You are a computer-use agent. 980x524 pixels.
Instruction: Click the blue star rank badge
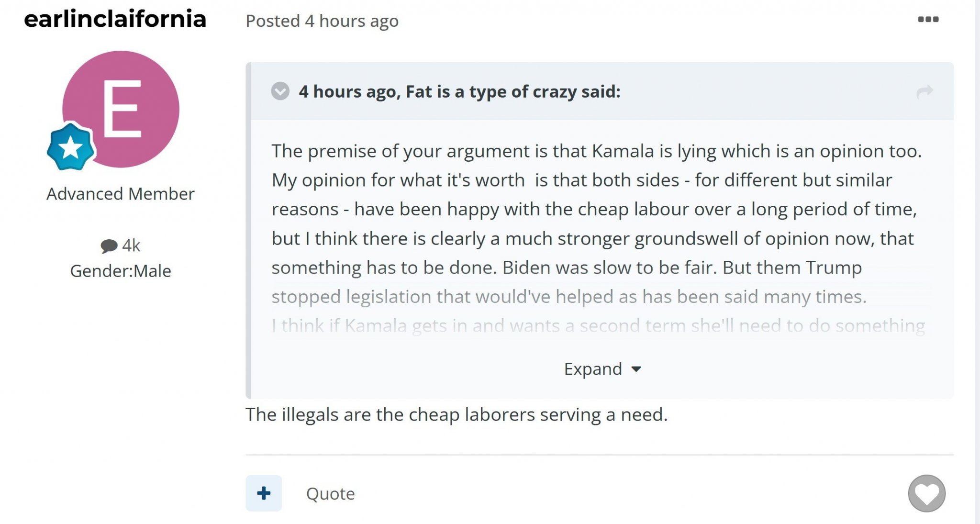(x=71, y=147)
